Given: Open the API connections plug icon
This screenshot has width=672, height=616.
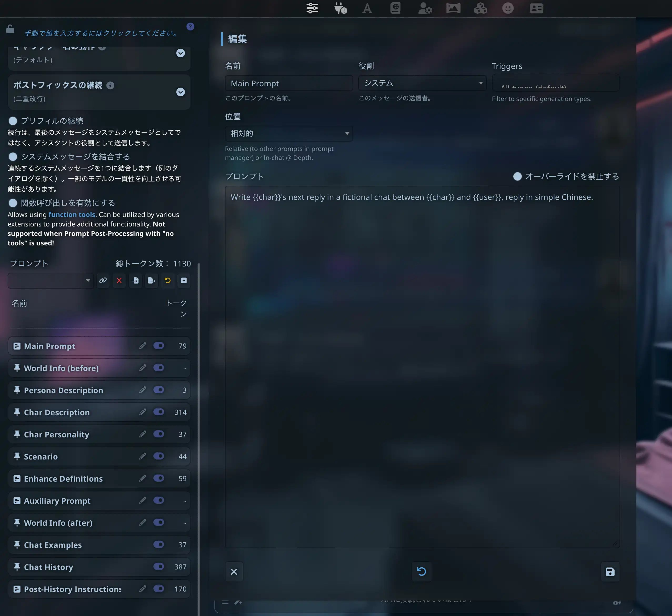Looking at the screenshot, I should 340,8.
